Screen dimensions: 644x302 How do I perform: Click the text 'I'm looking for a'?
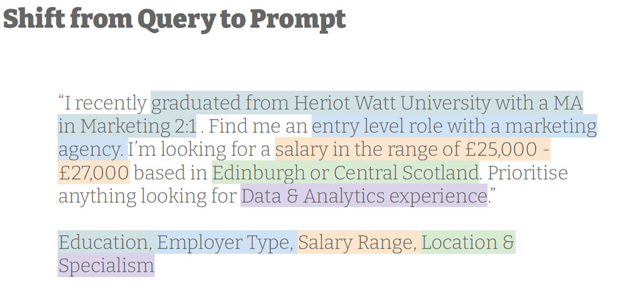tap(199, 150)
